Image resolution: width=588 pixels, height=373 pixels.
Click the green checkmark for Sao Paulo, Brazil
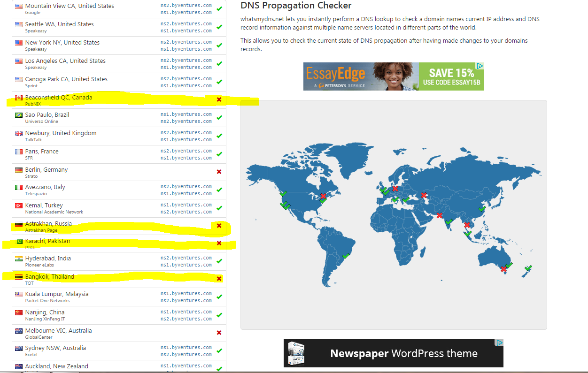[219, 118]
